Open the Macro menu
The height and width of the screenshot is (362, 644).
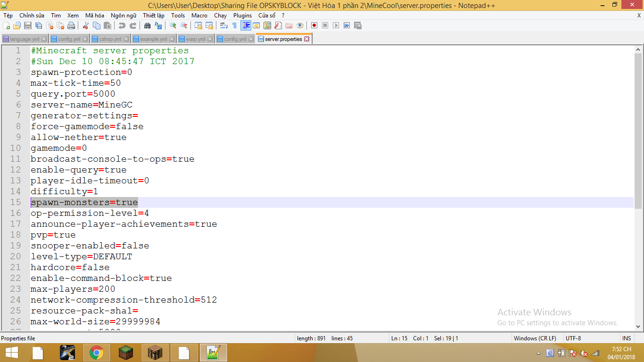199,16
